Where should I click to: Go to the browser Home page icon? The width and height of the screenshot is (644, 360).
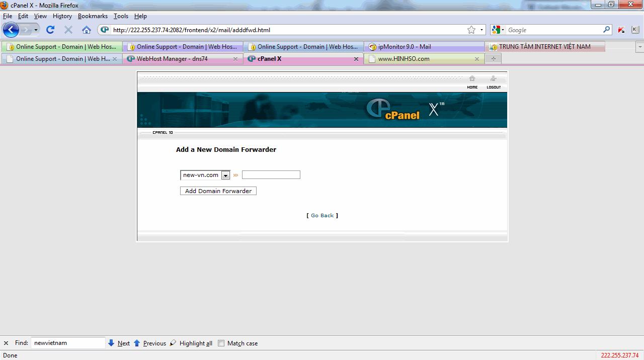(x=87, y=30)
